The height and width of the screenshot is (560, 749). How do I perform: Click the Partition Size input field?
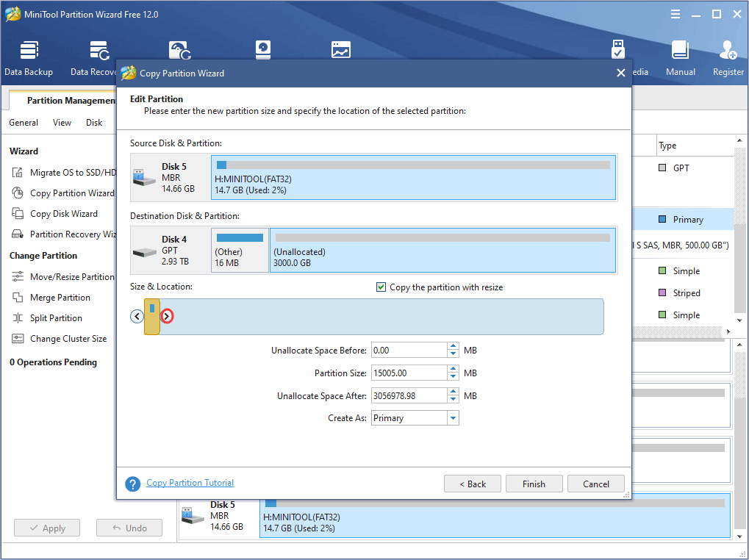(409, 373)
